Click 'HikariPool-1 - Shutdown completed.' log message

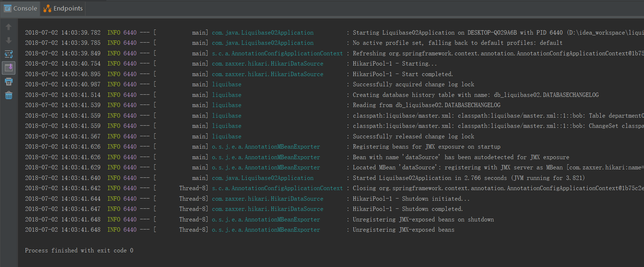pyautogui.click(x=408, y=209)
